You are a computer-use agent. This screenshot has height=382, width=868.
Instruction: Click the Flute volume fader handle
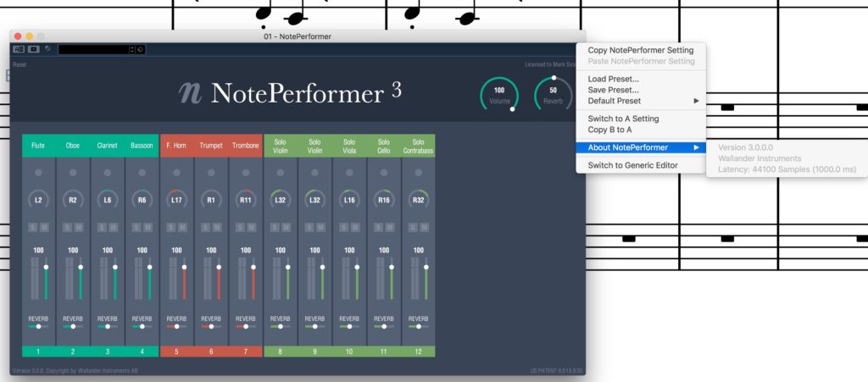(46, 267)
